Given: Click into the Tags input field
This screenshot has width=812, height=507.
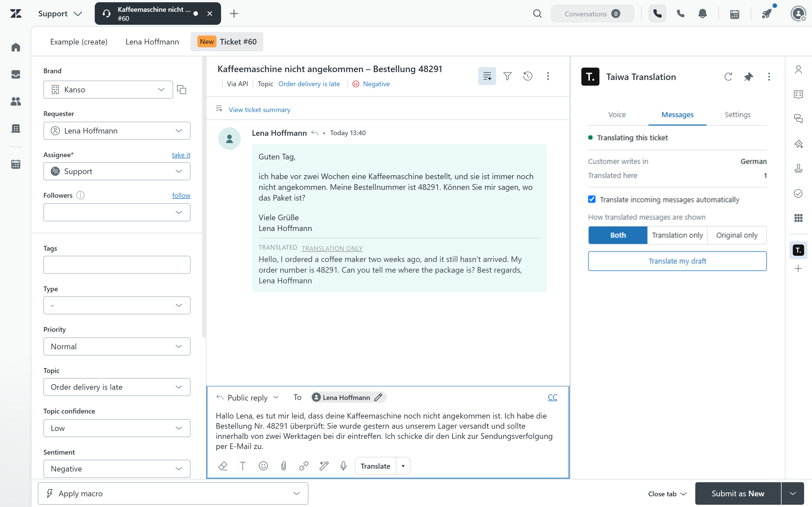Looking at the screenshot, I should 117,264.
